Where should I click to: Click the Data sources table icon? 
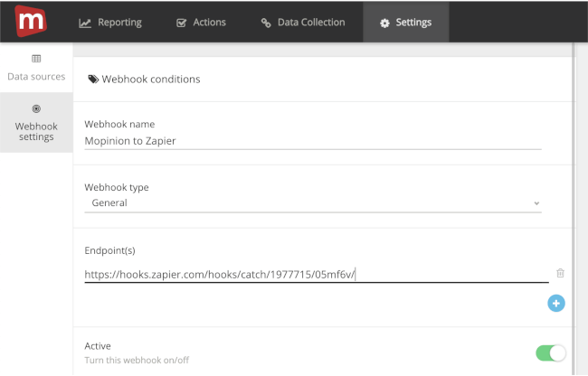click(x=36, y=59)
